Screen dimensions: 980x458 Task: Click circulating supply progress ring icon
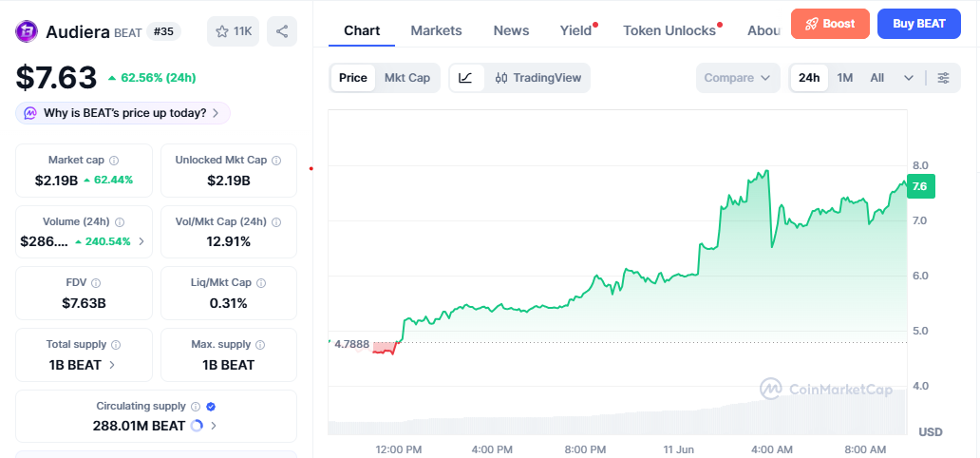point(197,426)
